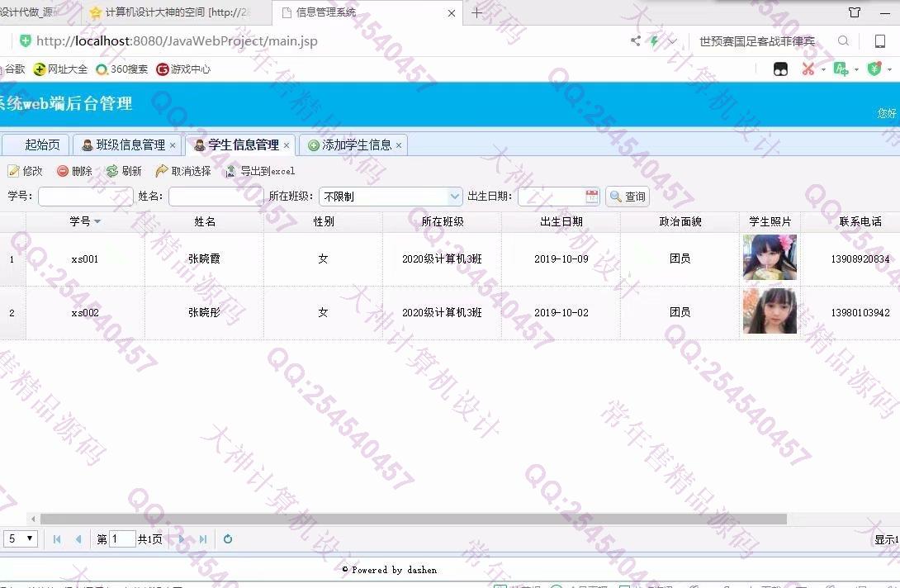Open the 网址大全 bookmark link
The width and height of the screenshot is (900, 588).
point(60,69)
